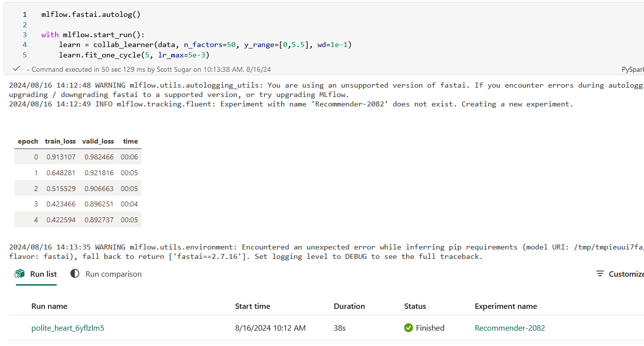The image size is (644, 346).
Task: Open the Run comparison tab
Action: pos(113,274)
